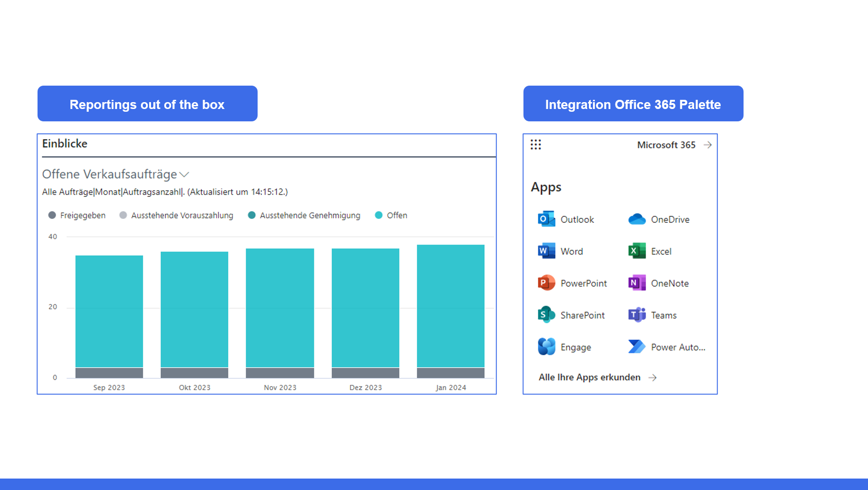This screenshot has height=490, width=868.
Task: Click the Outlook label text
Action: click(x=577, y=219)
